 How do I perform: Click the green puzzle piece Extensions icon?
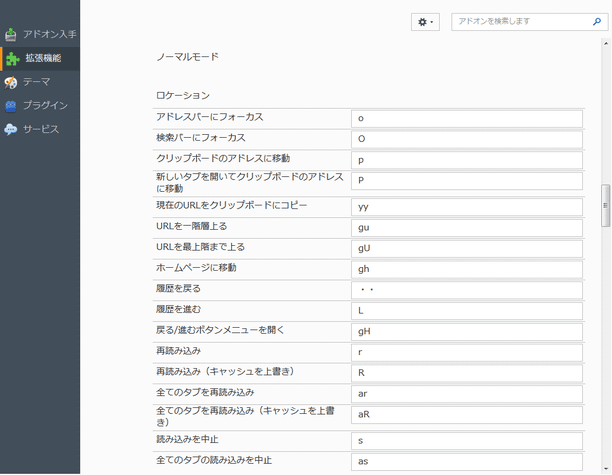tap(12, 59)
